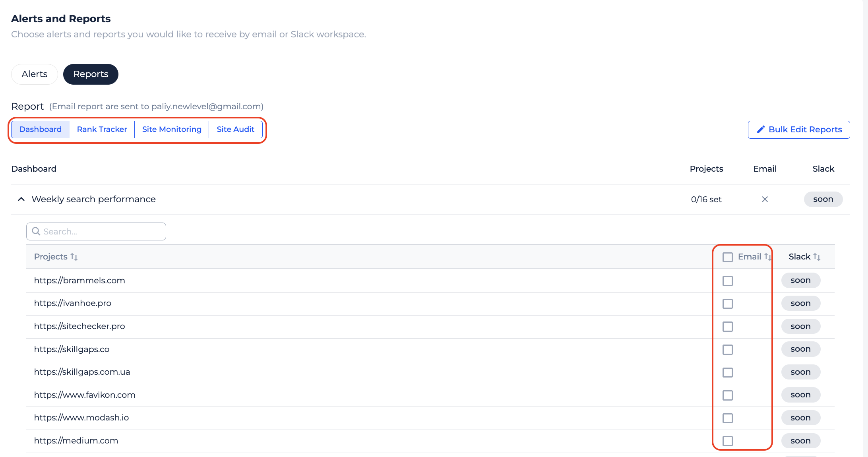The image size is (868, 457).
Task: Switch to the Alerts tab
Action: [35, 74]
